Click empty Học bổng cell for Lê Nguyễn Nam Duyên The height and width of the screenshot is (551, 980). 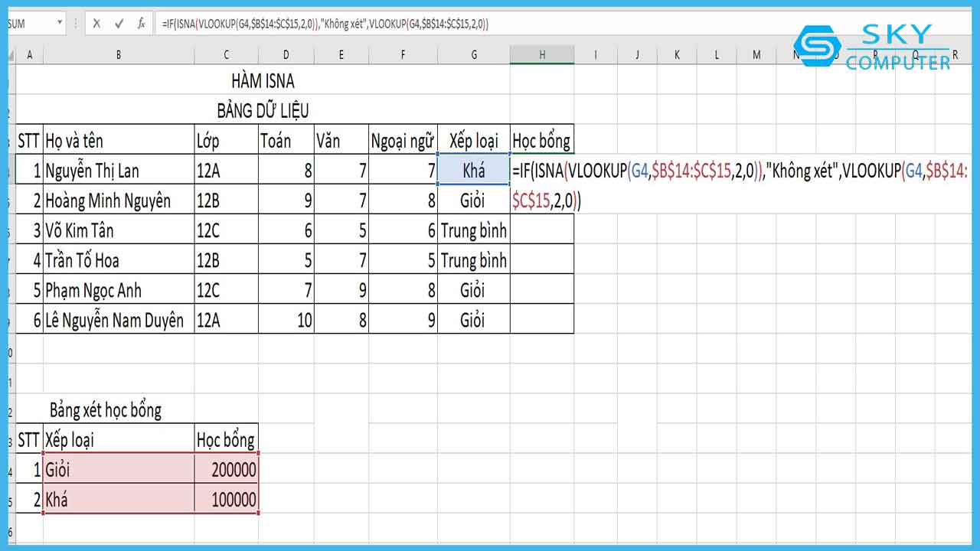point(541,320)
